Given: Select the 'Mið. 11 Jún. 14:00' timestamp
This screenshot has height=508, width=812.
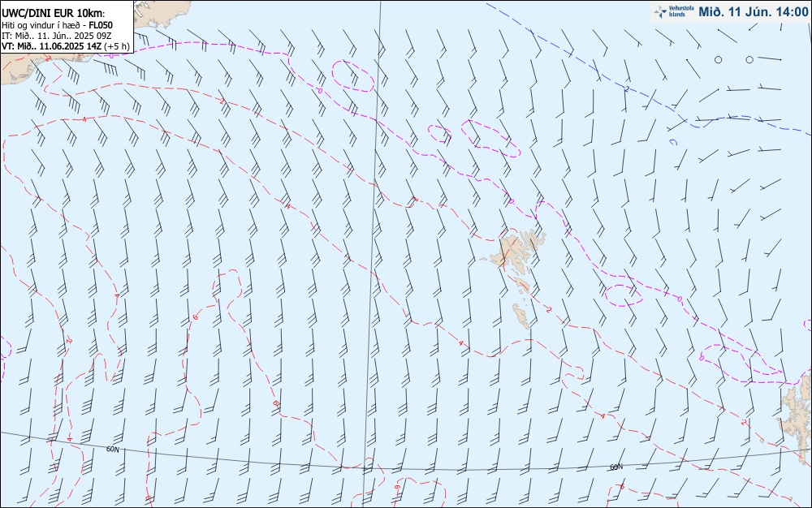Looking at the screenshot, I should pos(753,12).
